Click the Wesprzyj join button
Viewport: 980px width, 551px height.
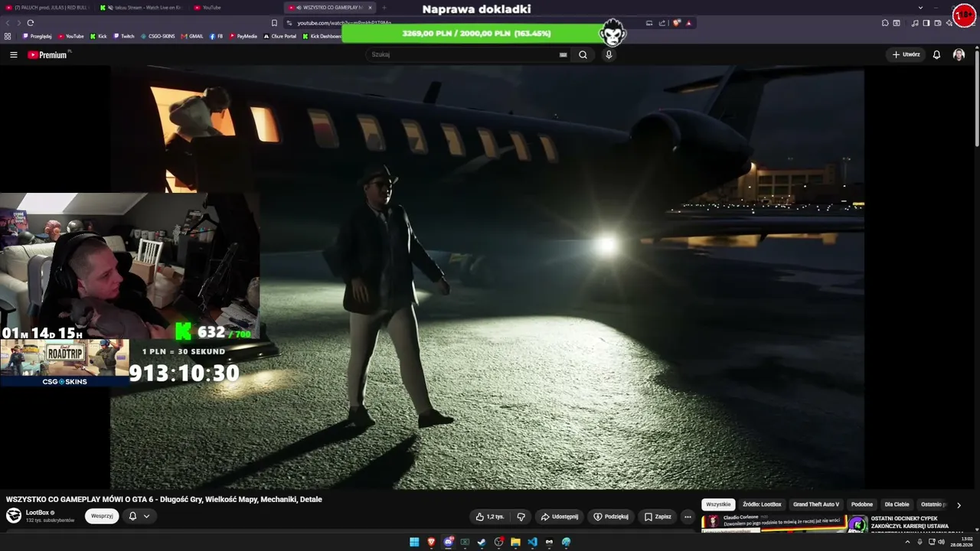tap(102, 516)
